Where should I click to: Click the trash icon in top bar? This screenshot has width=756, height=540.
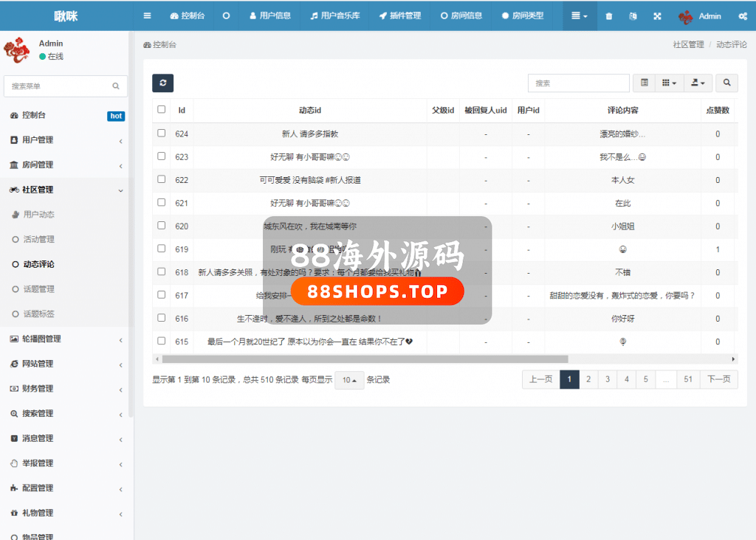(608, 15)
